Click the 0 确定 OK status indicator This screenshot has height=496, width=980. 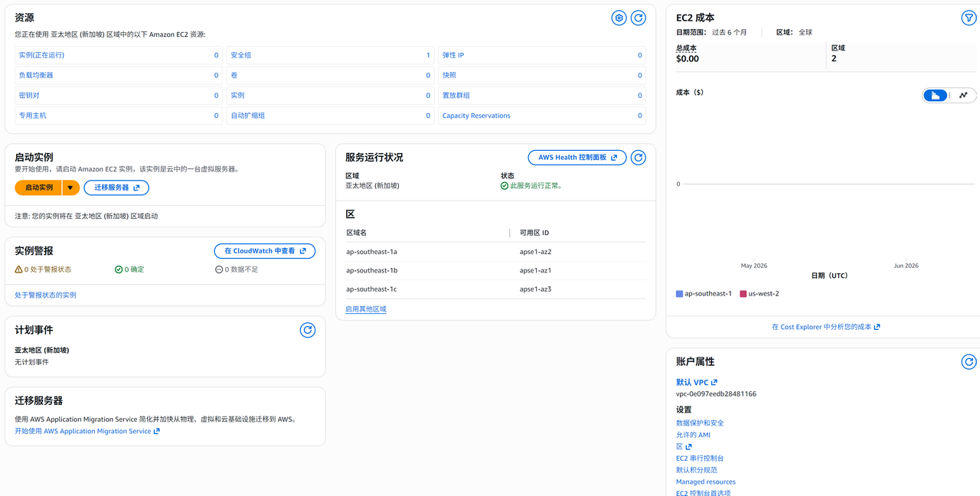(129, 269)
